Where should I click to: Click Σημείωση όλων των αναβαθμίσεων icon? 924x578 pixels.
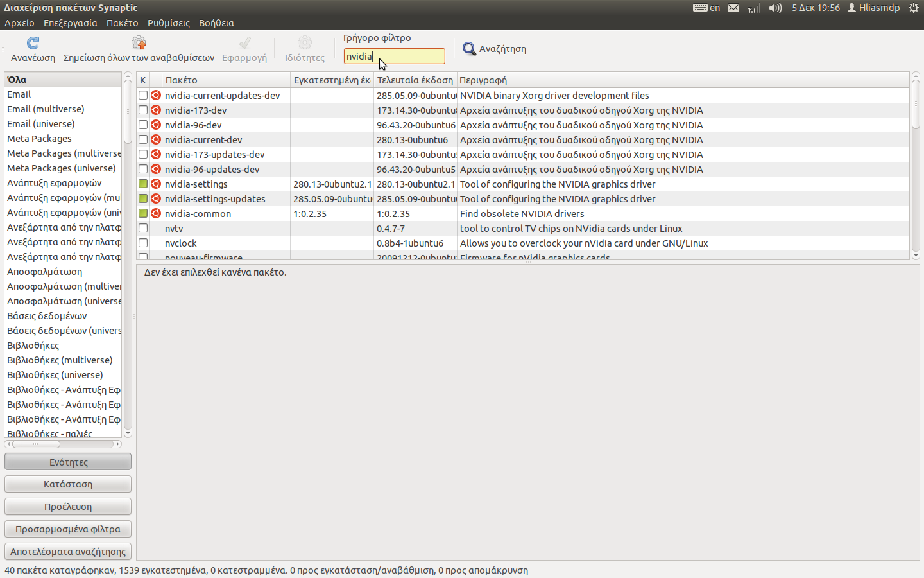[x=139, y=43]
